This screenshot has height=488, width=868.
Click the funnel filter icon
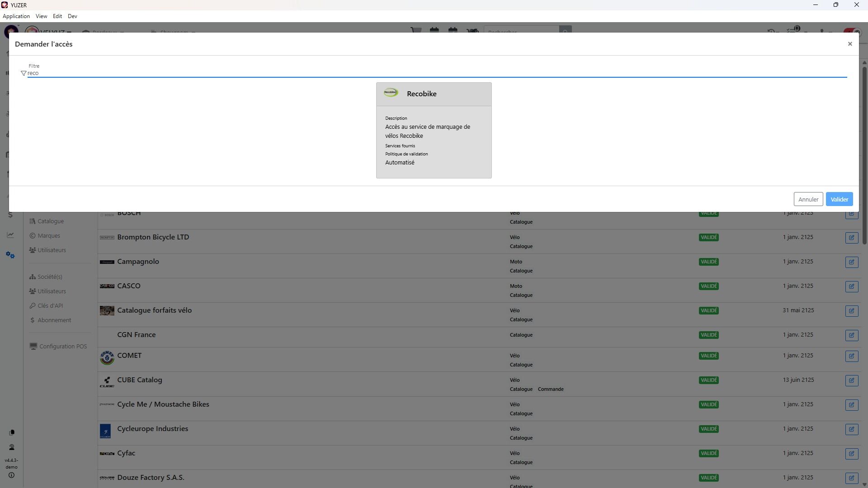coord(24,73)
